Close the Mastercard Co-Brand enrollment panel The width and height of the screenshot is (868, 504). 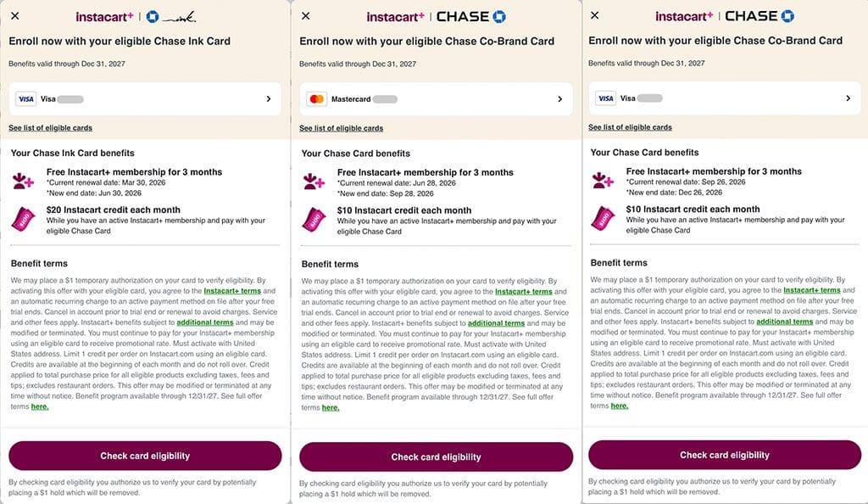(x=306, y=16)
